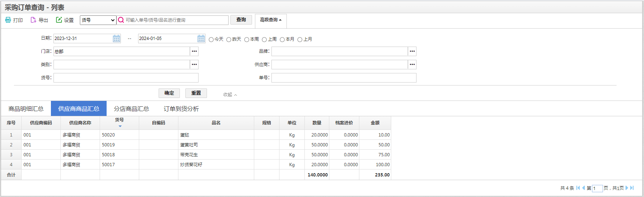Screen dimensions: 644x197
Task: Collapse 高级查询 advanced search panel
Action: 271,20
